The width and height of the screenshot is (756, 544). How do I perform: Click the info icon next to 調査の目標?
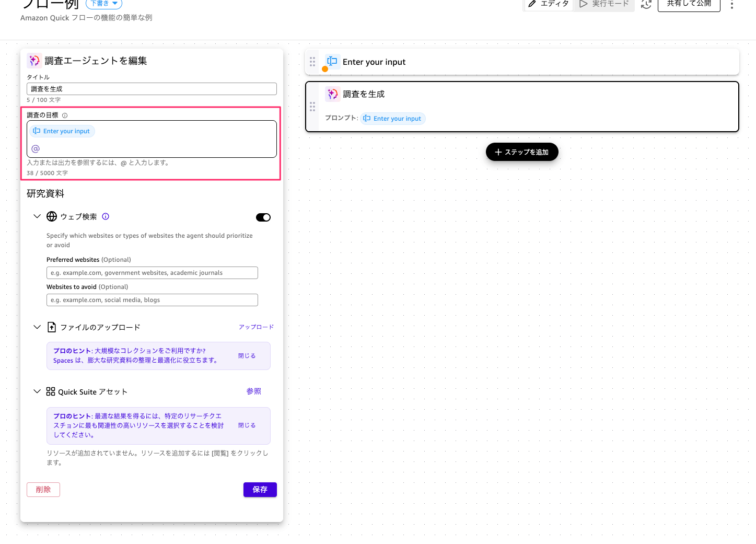coord(65,115)
